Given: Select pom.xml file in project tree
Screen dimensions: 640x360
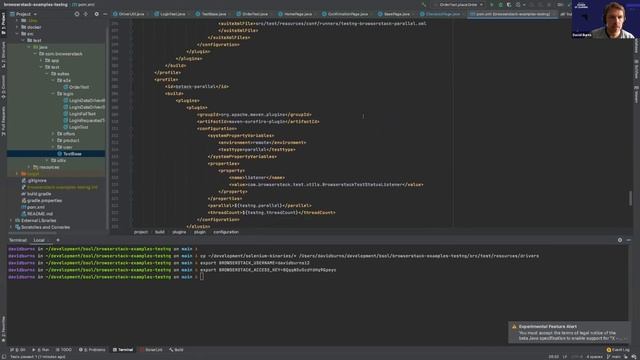Looking at the screenshot, I should 33,207.
